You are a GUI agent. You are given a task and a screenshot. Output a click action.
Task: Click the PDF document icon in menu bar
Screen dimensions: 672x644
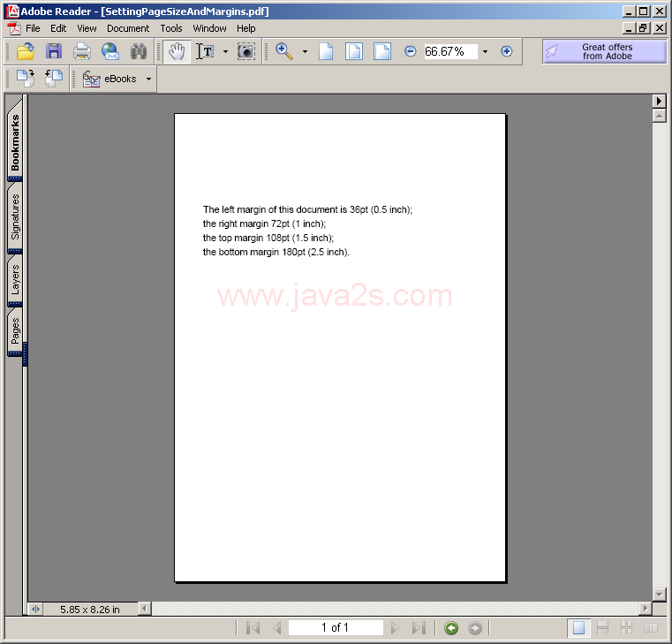(14, 28)
